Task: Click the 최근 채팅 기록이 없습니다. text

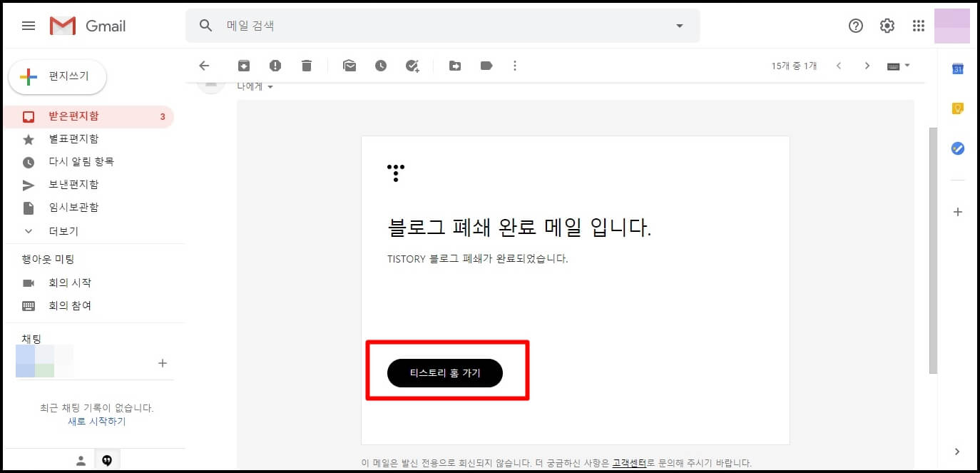Action: pos(97,408)
